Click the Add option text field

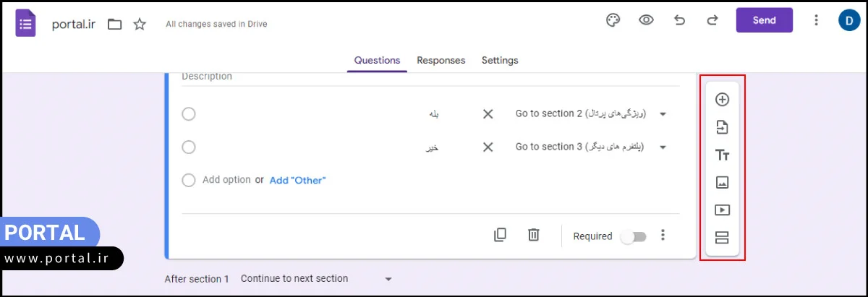tap(226, 180)
